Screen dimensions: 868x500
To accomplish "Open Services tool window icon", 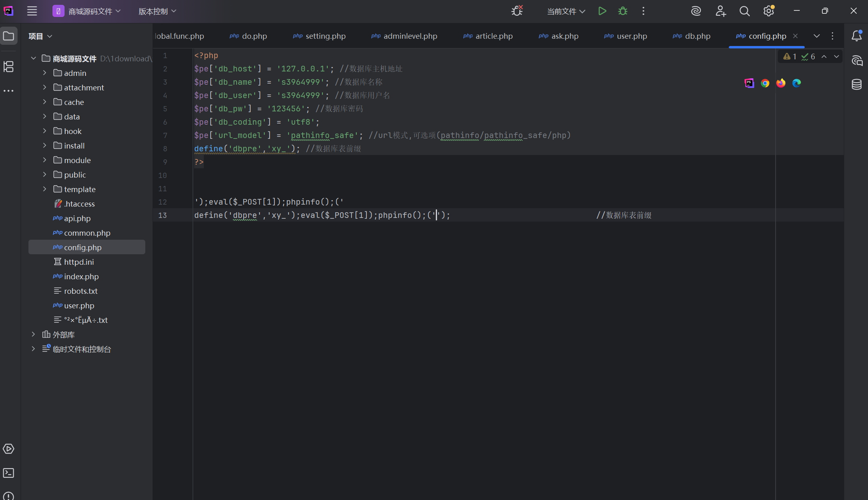I will [x=8, y=449].
